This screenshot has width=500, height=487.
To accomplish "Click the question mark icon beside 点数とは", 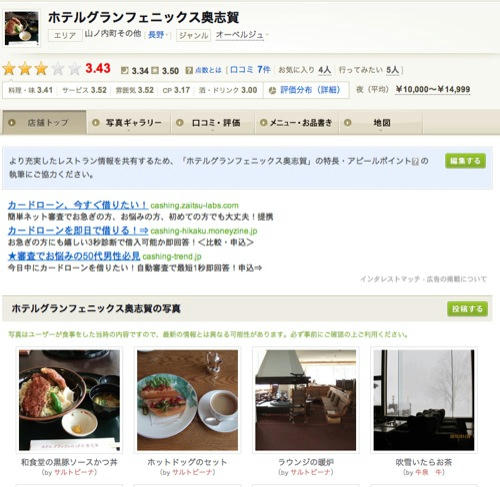I will tap(189, 70).
